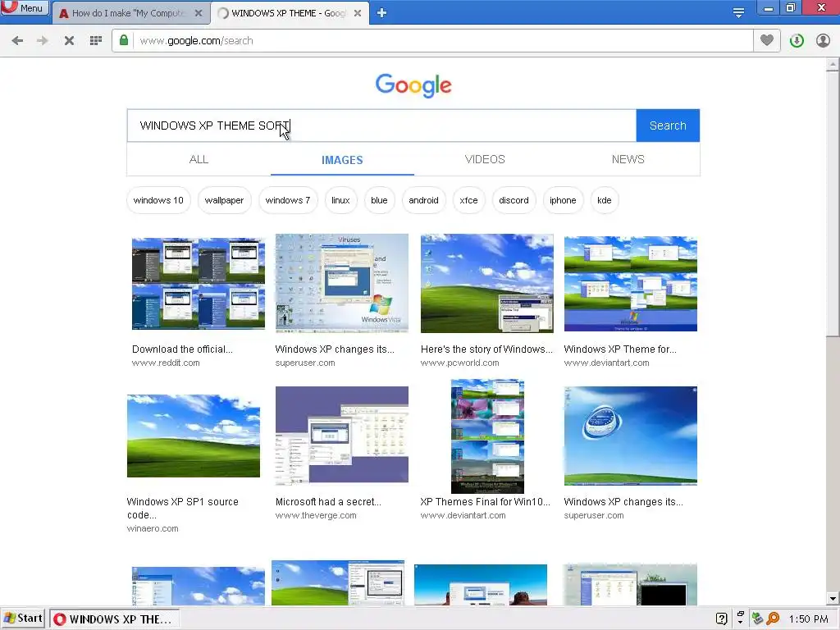The width and height of the screenshot is (840, 630).
Task: Open 'XP Themes Final for Win10' thumbnail
Action: tap(487, 436)
